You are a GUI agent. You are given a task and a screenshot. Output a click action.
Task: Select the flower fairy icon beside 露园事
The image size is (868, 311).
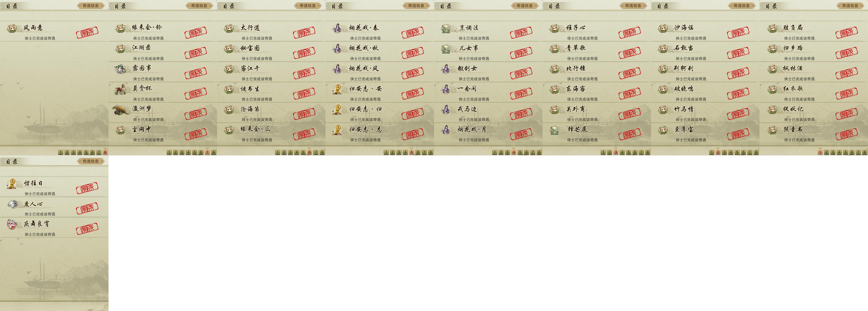[x=120, y=69]
